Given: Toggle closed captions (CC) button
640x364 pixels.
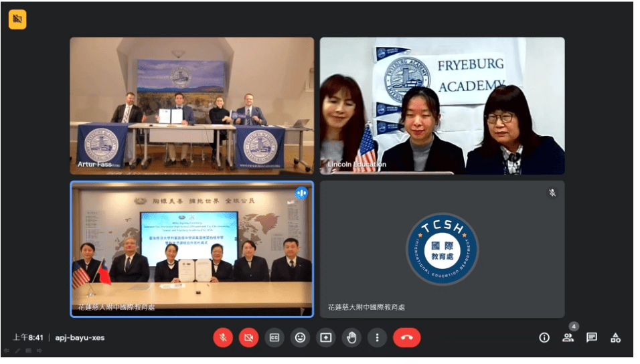Looking at the screenshot, I should click(274, 337).
